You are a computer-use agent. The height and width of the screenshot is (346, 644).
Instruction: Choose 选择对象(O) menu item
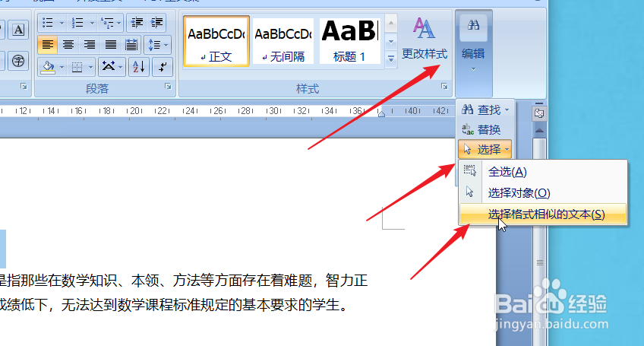(x=543, y=192)
